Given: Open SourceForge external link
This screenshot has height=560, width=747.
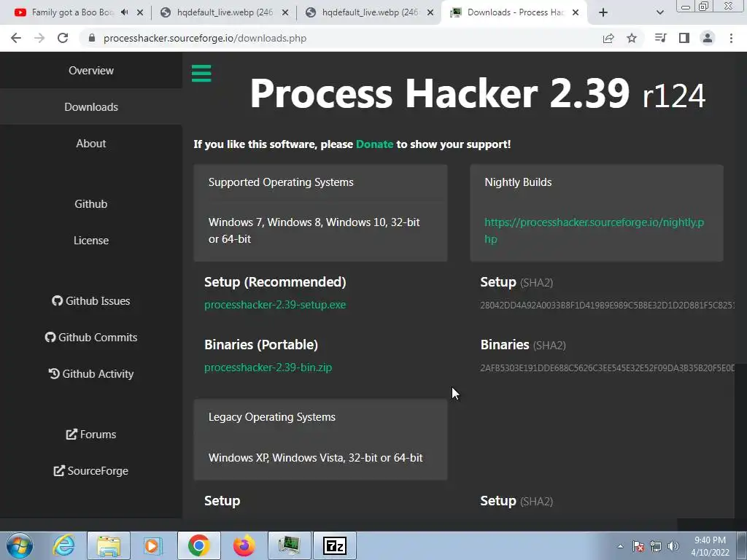Looking at the screenshot, I should point(91,471).
